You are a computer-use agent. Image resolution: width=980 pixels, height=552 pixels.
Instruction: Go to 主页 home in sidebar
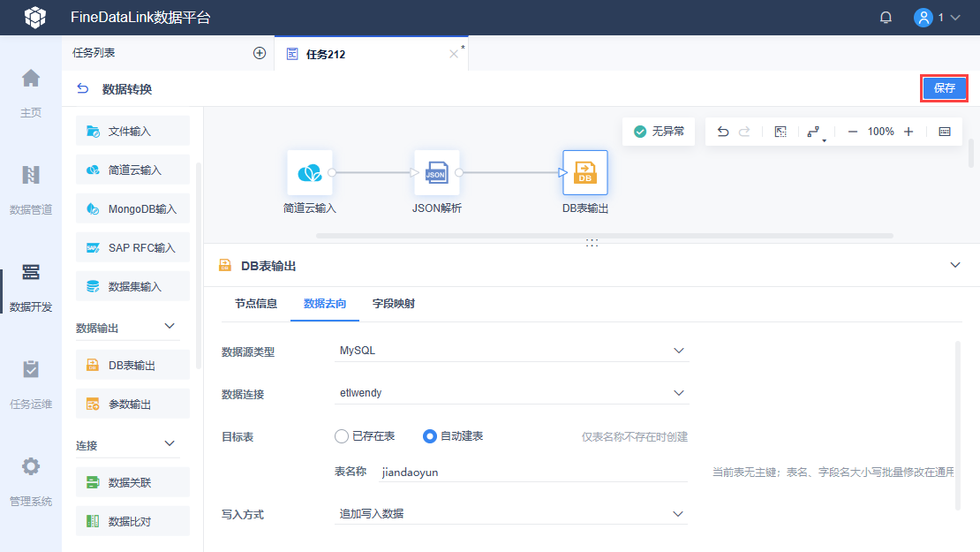pos(31,93)
